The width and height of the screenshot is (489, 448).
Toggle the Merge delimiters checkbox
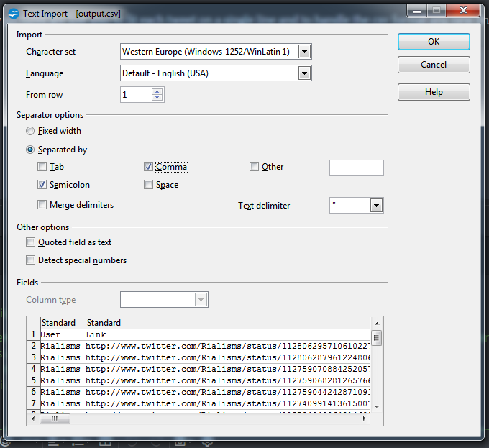[42, 205]
